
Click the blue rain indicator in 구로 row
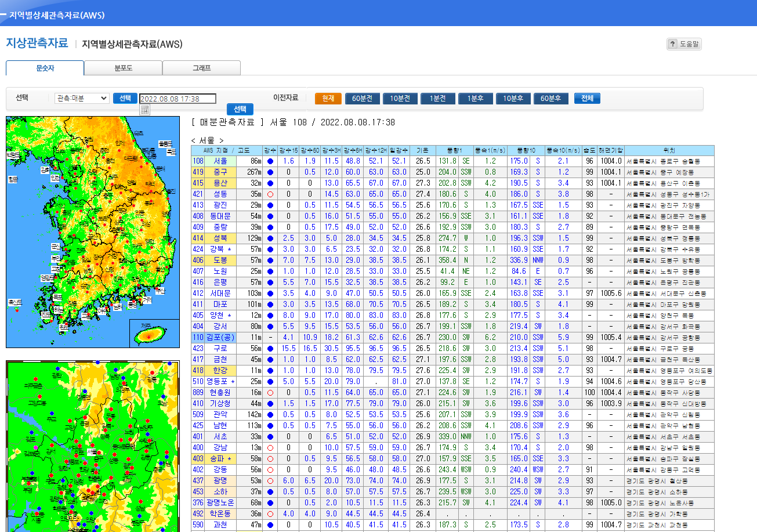pos(270,349)
